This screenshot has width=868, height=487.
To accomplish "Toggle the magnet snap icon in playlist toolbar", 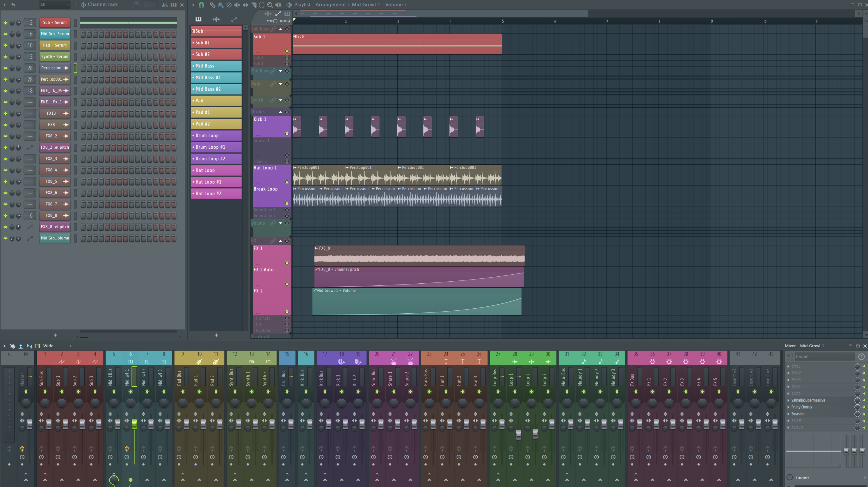I will (x=201, y=5).
